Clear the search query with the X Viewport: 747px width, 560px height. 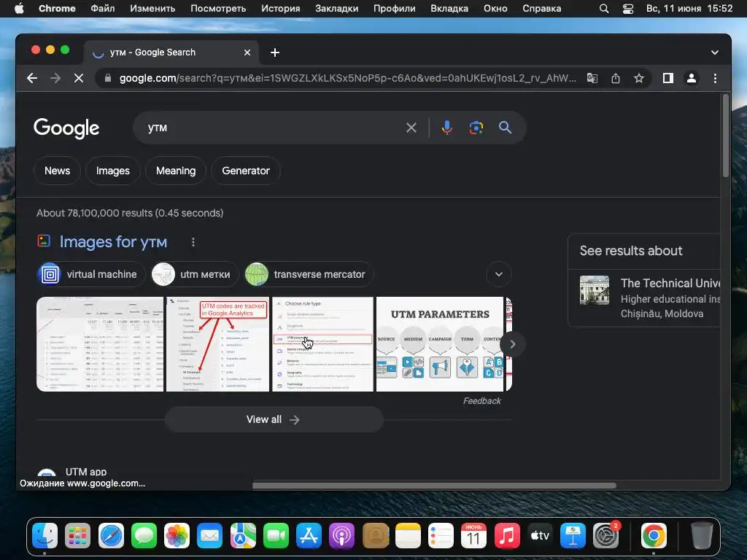[x=411, y=128]
